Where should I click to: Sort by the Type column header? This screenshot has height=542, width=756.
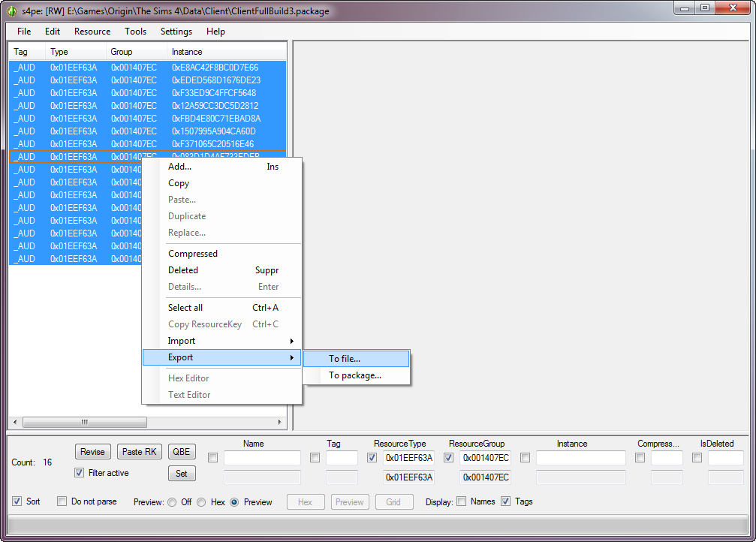pyautogui.click(x=76, y=52)
